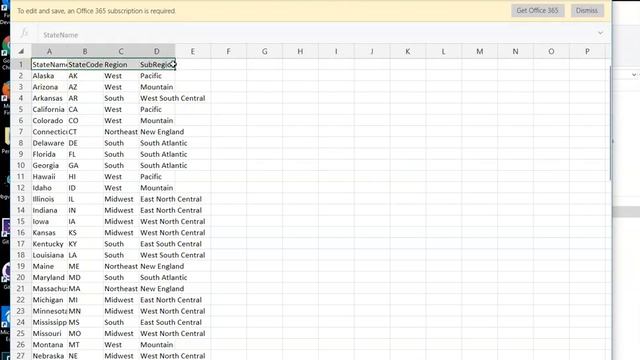Screen dimensions: 640x360
Task: Select column B header
Action: point(85,51)
